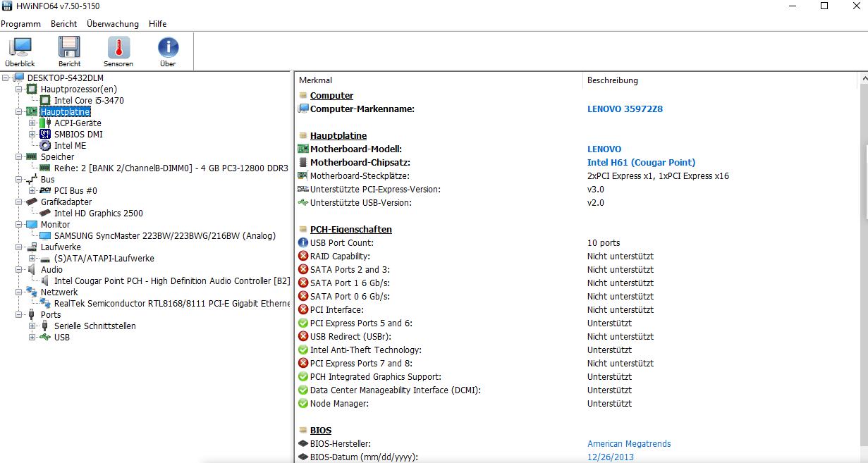The image size is (868, 463).
Task: Click the Merkmal column header
Action: (316, 80)
